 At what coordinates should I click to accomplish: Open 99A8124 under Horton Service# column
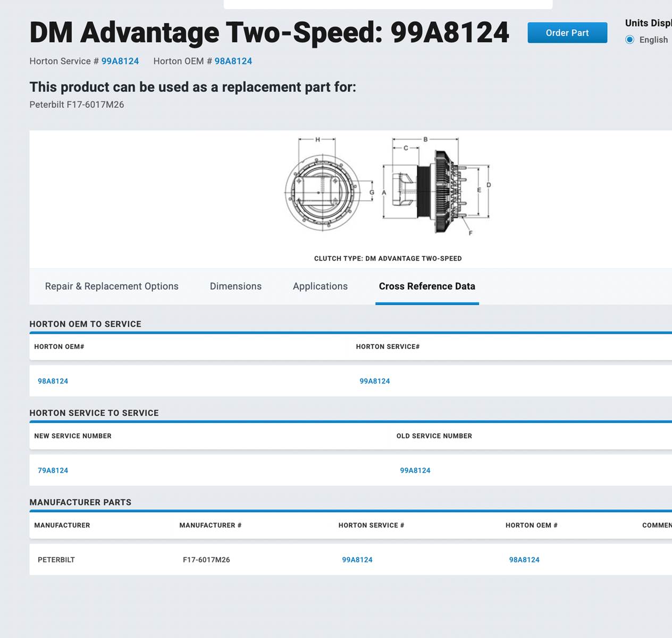[x=374, y=381]
